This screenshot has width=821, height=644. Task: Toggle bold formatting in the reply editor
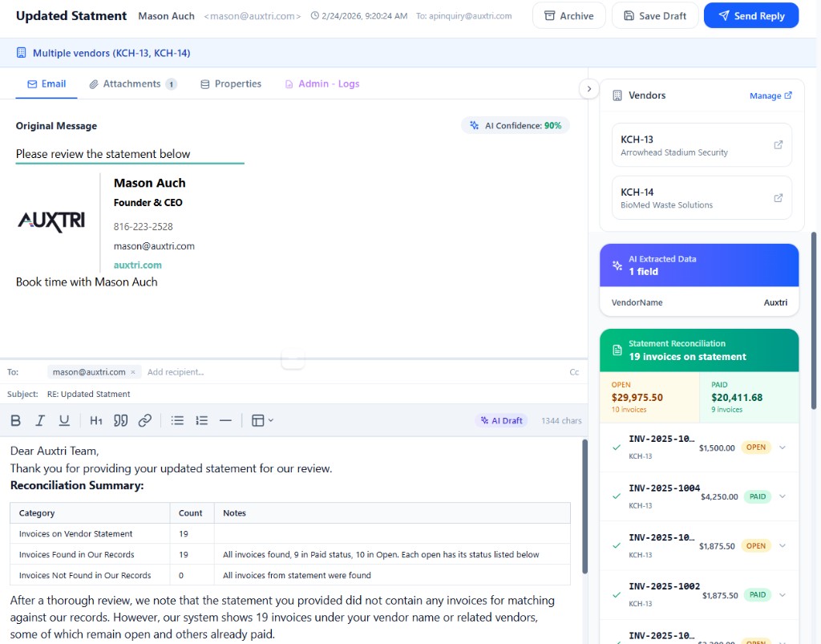pyautogui.click(x=15, y=419)
